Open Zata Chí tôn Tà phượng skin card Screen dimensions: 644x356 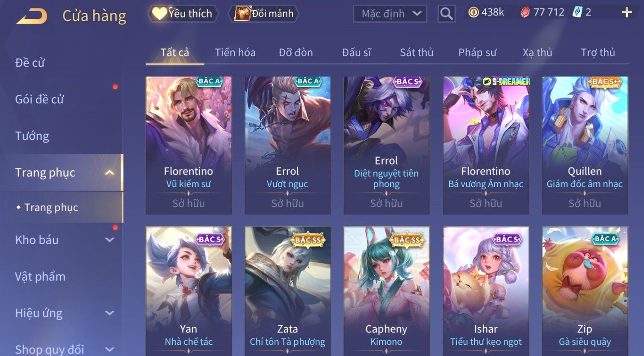point(287,291)
